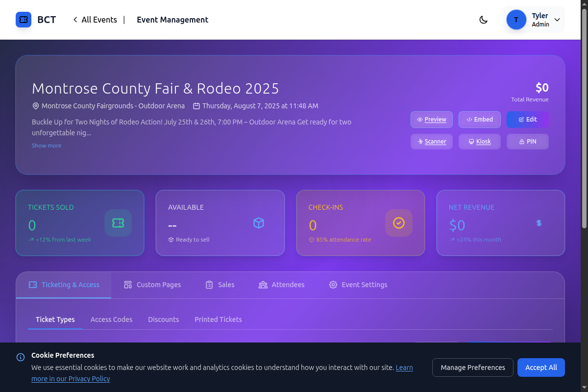Open Kiosk mode

click(x=479, y=142)
